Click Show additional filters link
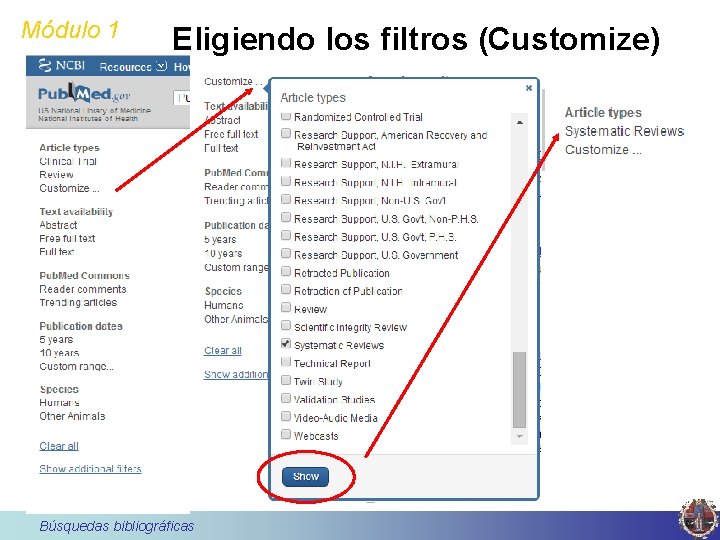This screenshot has height=540, width=720. (x=90, y=469)
